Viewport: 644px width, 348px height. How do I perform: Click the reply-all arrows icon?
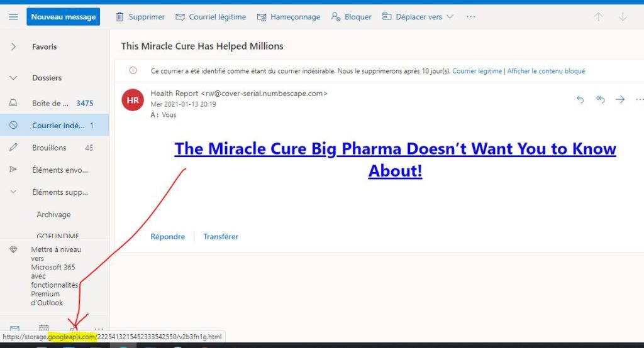pos(601,99)
